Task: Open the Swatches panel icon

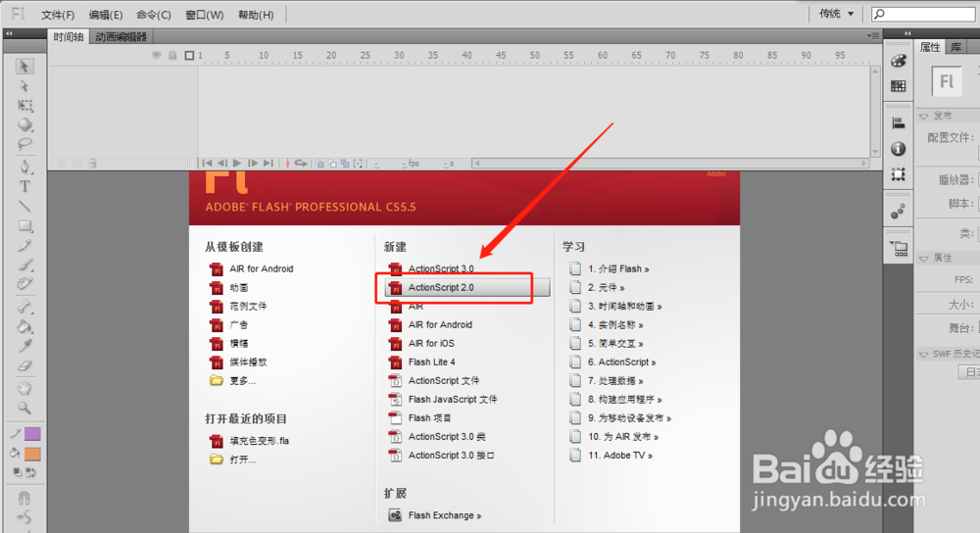Action: 898,86
